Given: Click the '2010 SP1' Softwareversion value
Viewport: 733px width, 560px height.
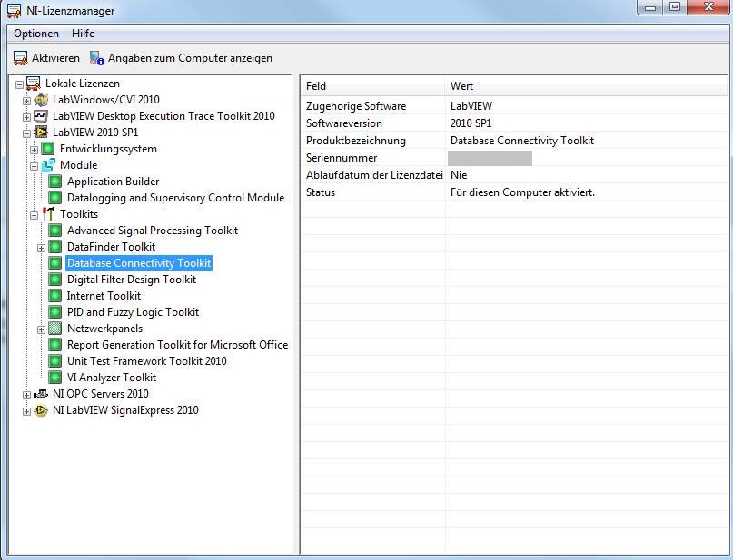Looking at the screenshot, I should 471,123.
